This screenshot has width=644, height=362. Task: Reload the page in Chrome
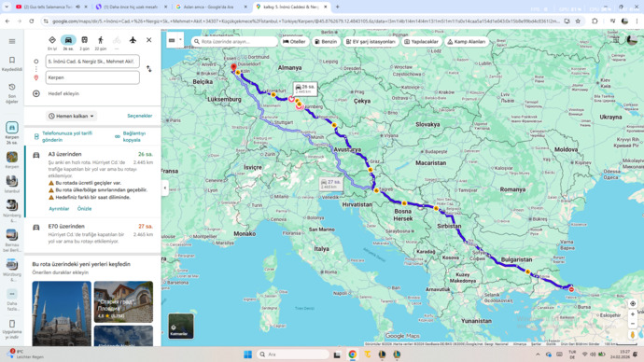[31, 21]
